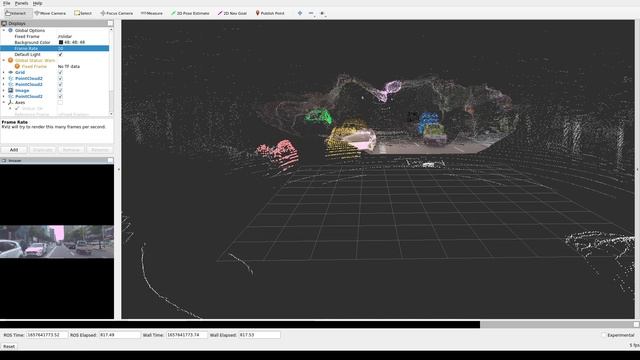Click the Displays panel vertical scrollbar
Viewport: 640px width, 360px height.
click(111, 72)
